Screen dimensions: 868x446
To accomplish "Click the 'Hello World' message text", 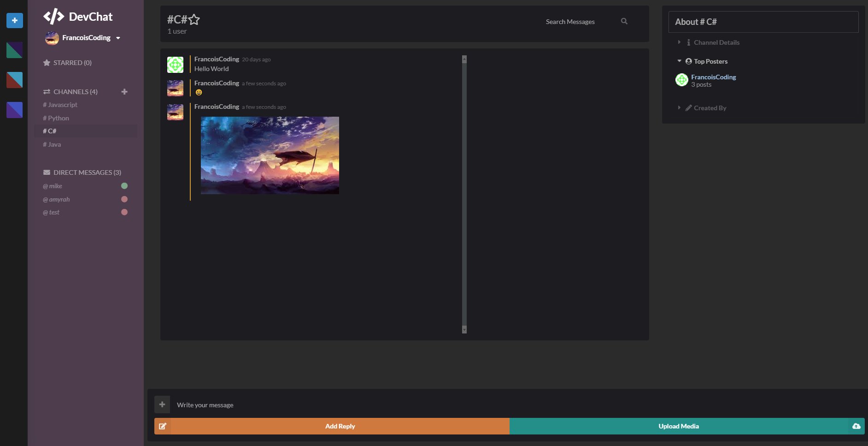I will (x=211, y=69).
